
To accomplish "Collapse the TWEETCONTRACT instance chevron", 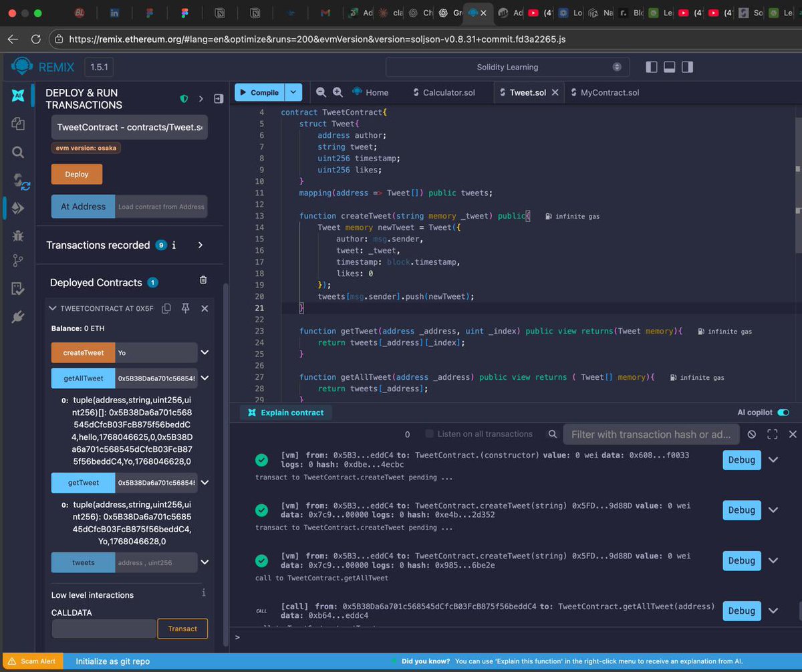I will (x=53, y=308).
